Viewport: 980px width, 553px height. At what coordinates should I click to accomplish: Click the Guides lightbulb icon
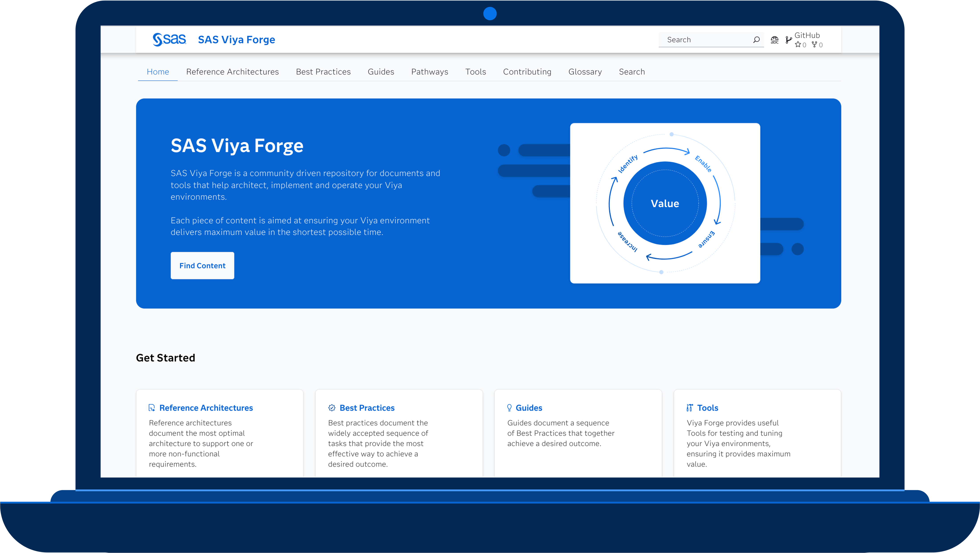pos(509,408)
